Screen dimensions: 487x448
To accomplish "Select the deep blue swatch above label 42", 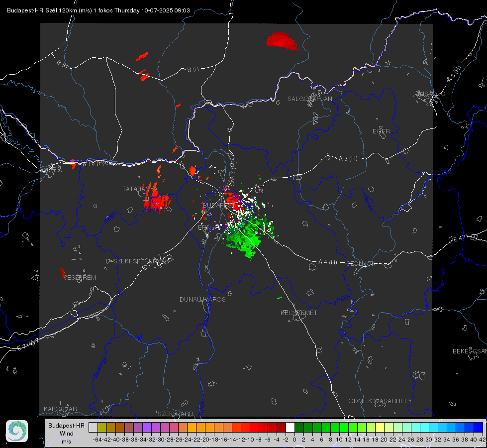I will [479, 427].
